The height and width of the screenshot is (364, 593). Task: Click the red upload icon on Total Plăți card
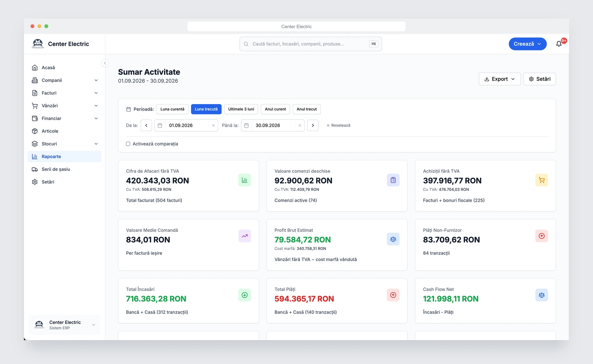393,295
